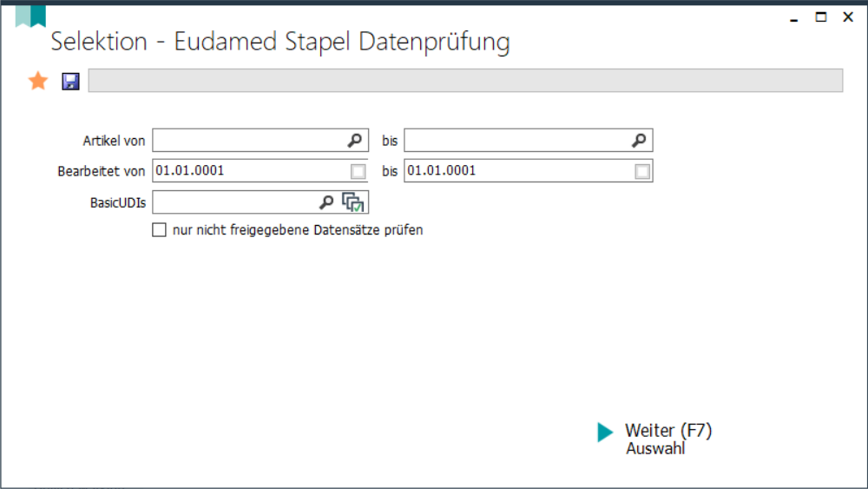Toggle the checkbox in 'Bearbeitet von' date
868x489 pixels.
pyautogui.click(x=358, y=172)
